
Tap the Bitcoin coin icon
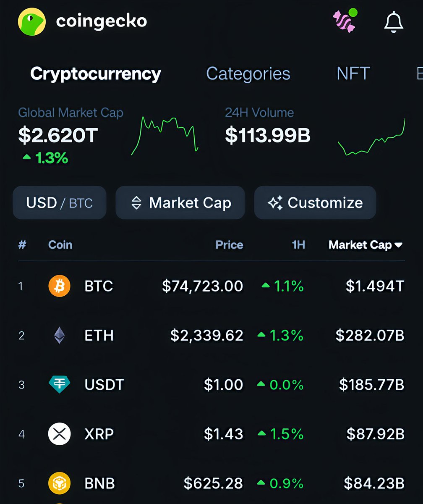coord(59,286)
